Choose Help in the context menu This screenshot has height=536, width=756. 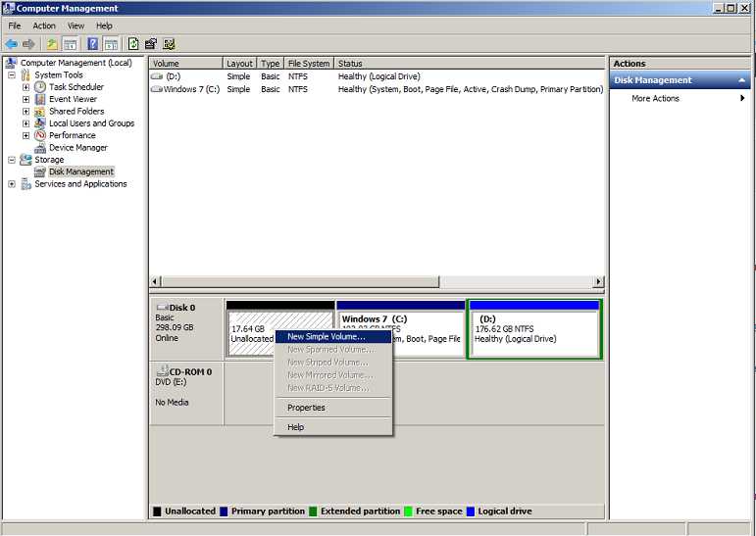pyautogui.click(x=333, y=427)
